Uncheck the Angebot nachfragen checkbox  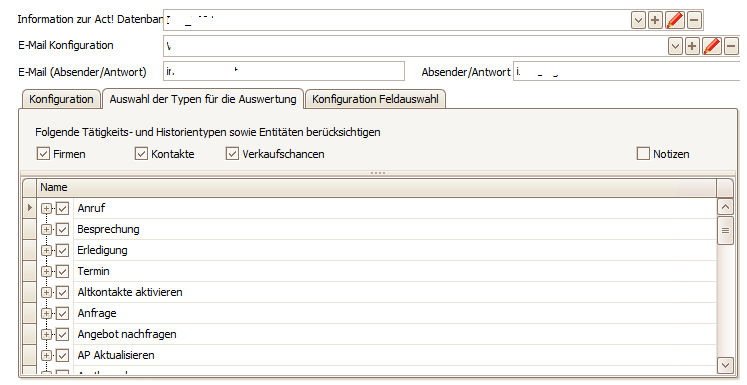62,334
